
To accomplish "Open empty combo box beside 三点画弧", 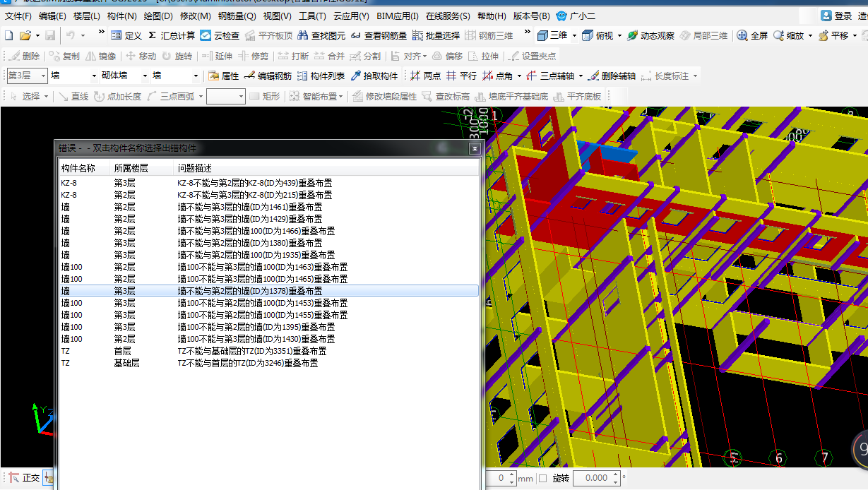I will 225,96.
